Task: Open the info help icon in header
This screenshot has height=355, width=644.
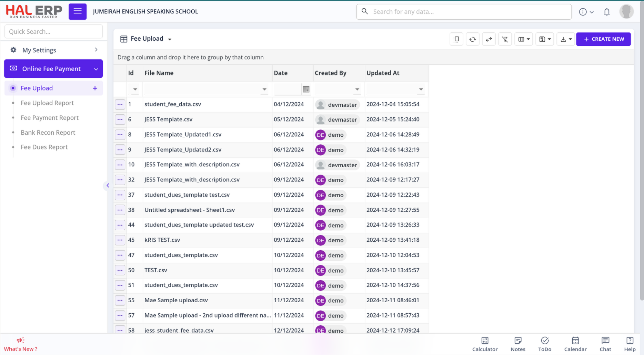Action: 583,12
